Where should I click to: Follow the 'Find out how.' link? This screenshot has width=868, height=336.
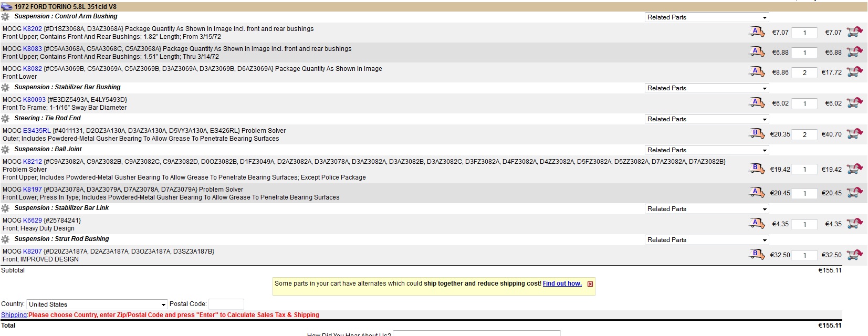(x=562, y=283)
